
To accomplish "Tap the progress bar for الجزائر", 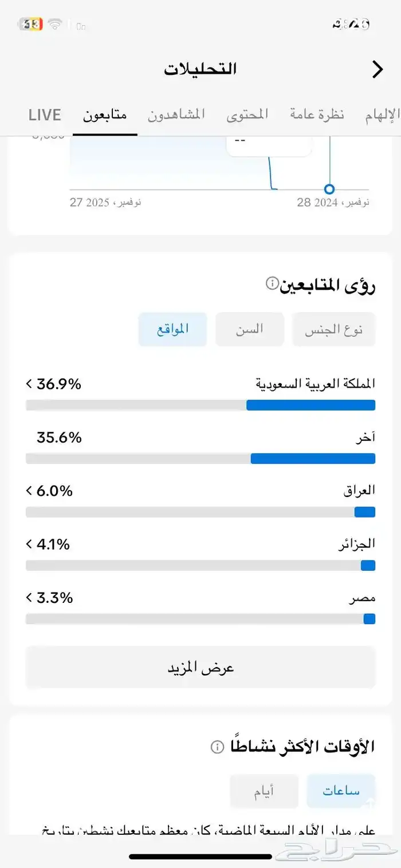I will (x=200, y=565).
